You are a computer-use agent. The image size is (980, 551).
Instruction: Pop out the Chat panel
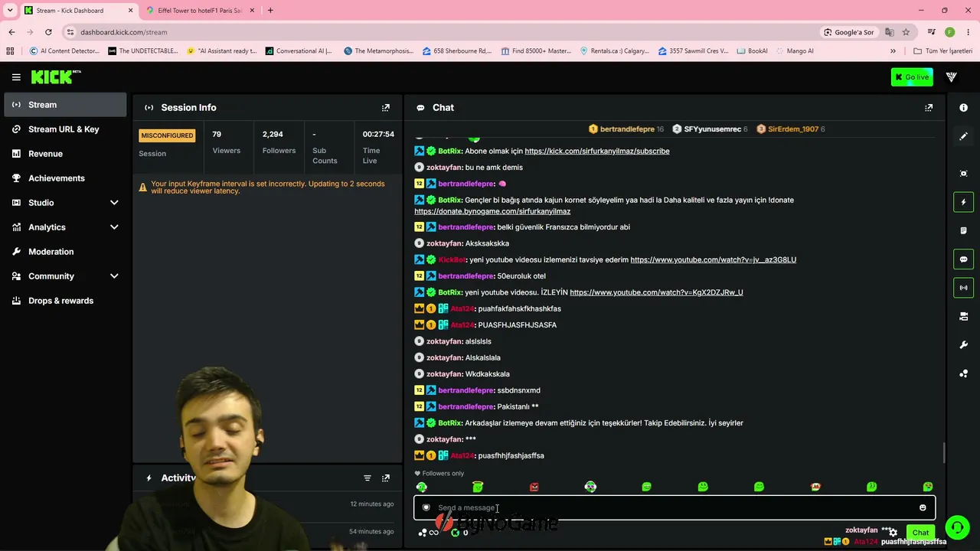coord(929,108)
